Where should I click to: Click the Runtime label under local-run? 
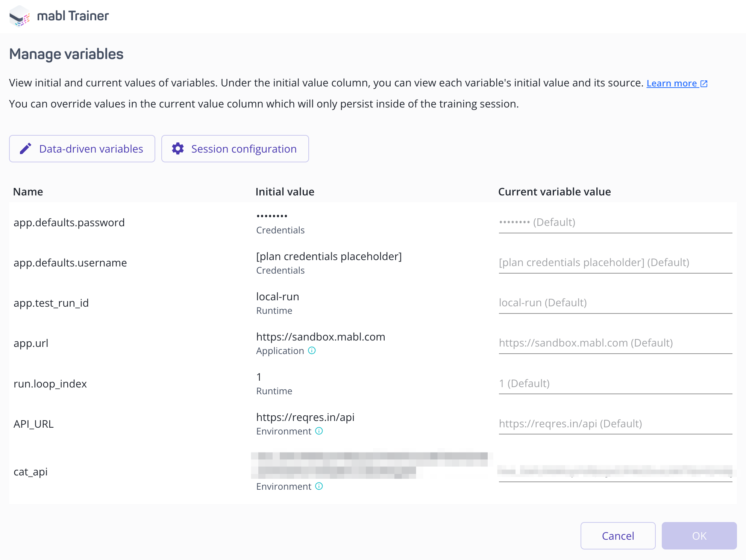coord(274,310)
